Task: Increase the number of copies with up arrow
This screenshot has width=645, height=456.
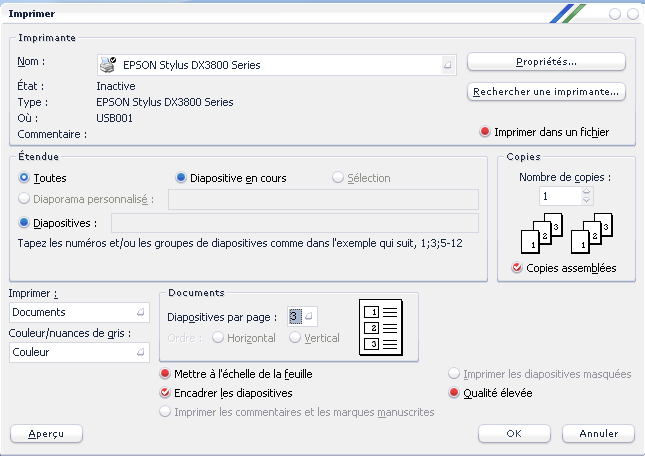Action: (587, 191)
